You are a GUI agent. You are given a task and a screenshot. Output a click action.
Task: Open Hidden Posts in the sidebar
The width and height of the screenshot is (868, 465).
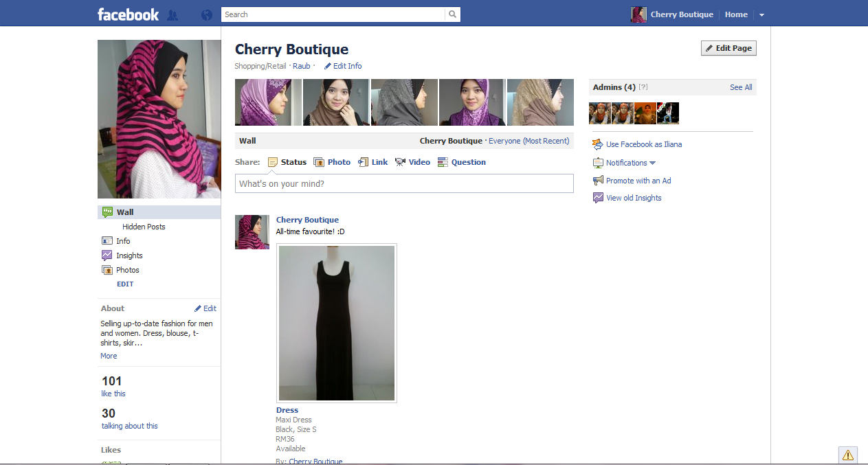[x=144, y=227]
